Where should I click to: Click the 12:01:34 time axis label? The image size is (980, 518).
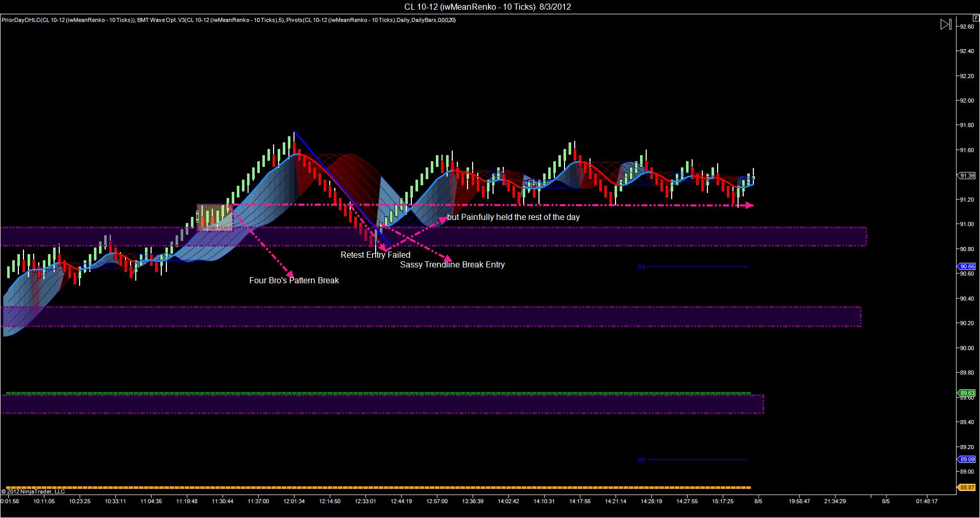(x=294, y=501)
